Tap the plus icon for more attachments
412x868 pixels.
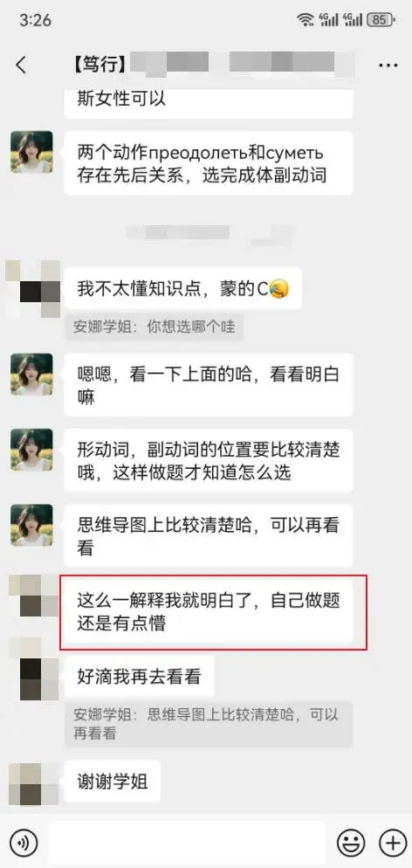click(393, 843)
